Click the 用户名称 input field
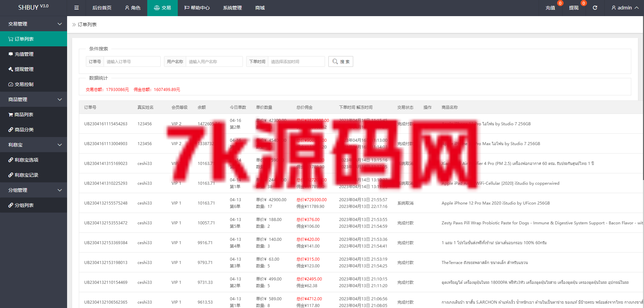Viewport: 644px width, 308px height. click(x=214, y=61)
